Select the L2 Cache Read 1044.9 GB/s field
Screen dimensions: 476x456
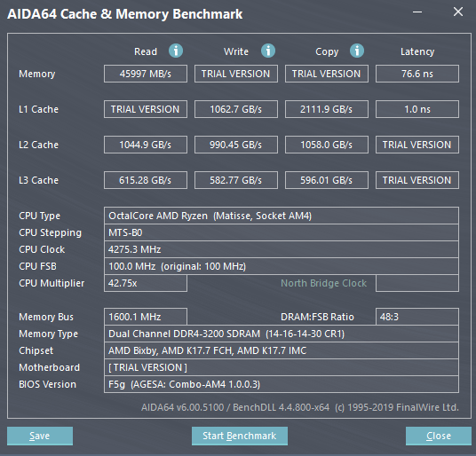click(146, 145)
